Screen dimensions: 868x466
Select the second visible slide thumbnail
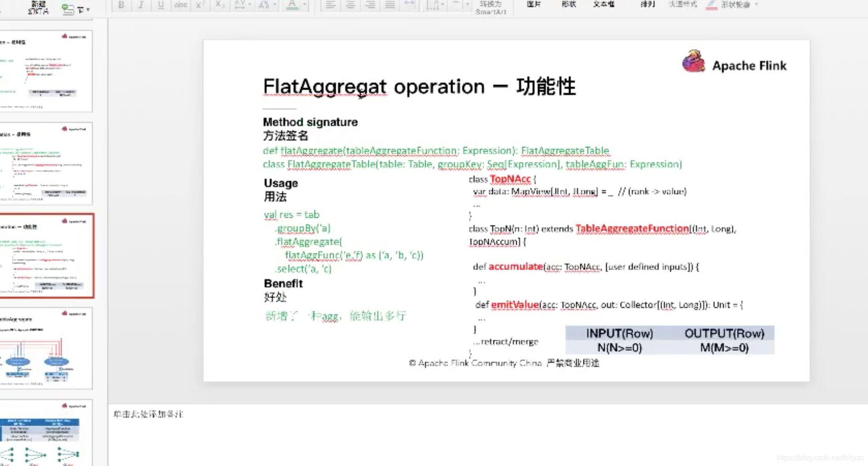[x=46, y=163]
